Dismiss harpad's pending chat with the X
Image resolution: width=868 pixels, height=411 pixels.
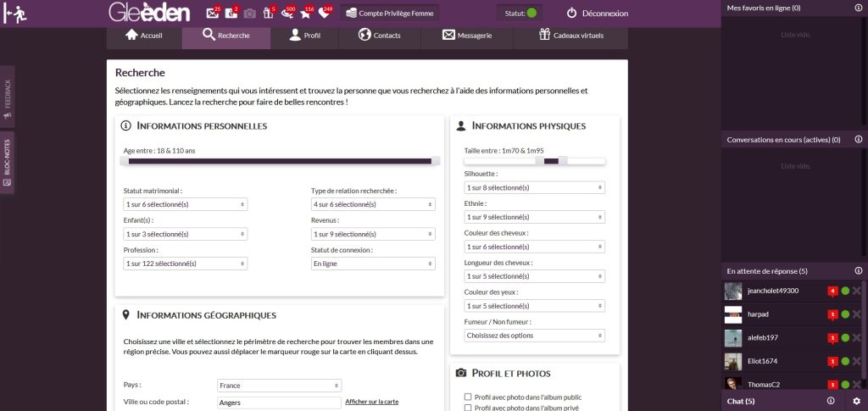(x=856, y=314)
